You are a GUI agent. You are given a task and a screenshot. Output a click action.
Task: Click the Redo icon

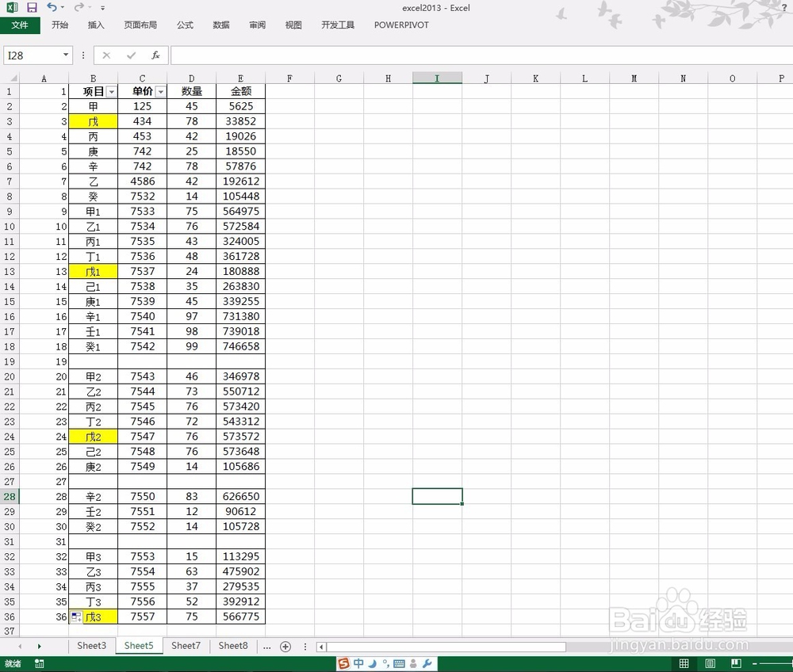coord(79,7)
